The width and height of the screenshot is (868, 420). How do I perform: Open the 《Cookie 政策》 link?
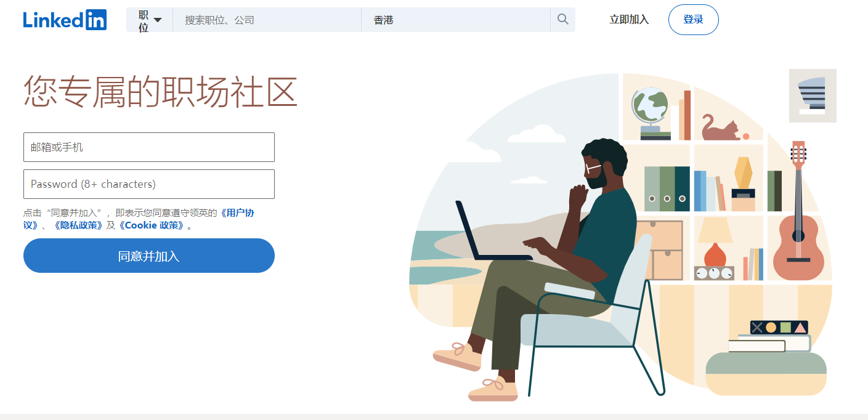[x=152, y=225]
